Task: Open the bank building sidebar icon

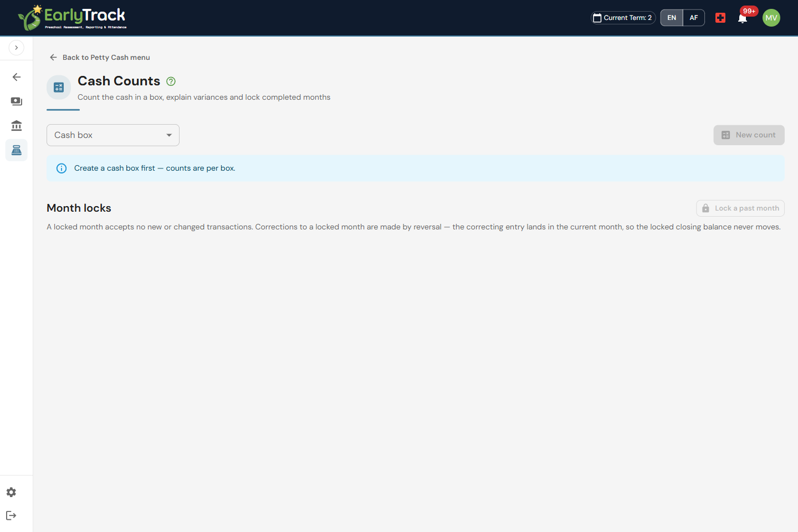Action: [17, 126]
